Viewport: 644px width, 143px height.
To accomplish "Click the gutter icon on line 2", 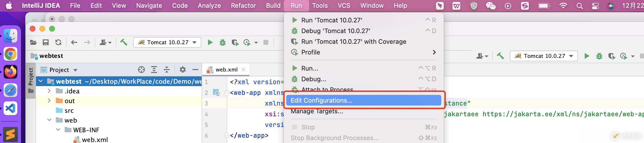I will (216, 92).
